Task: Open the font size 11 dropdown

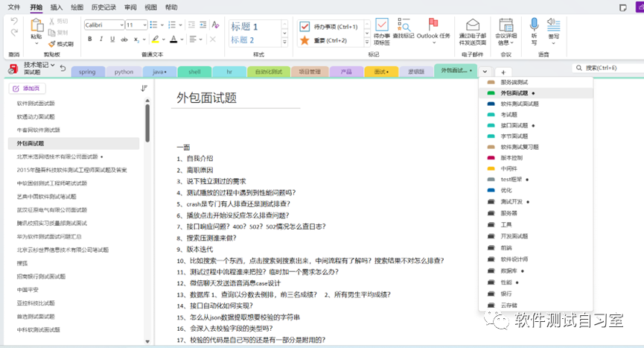Action: click(144, 25)
